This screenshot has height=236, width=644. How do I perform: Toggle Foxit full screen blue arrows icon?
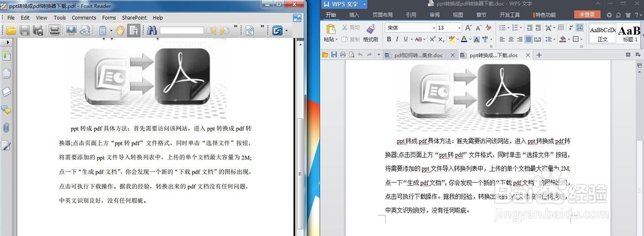click(298, 17)
